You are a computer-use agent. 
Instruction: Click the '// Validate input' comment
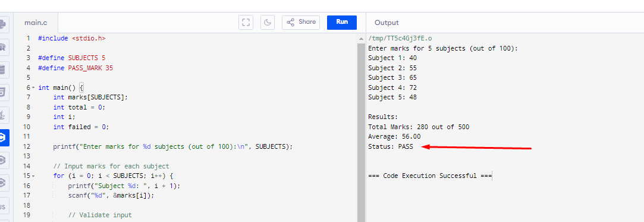[100, 215]
